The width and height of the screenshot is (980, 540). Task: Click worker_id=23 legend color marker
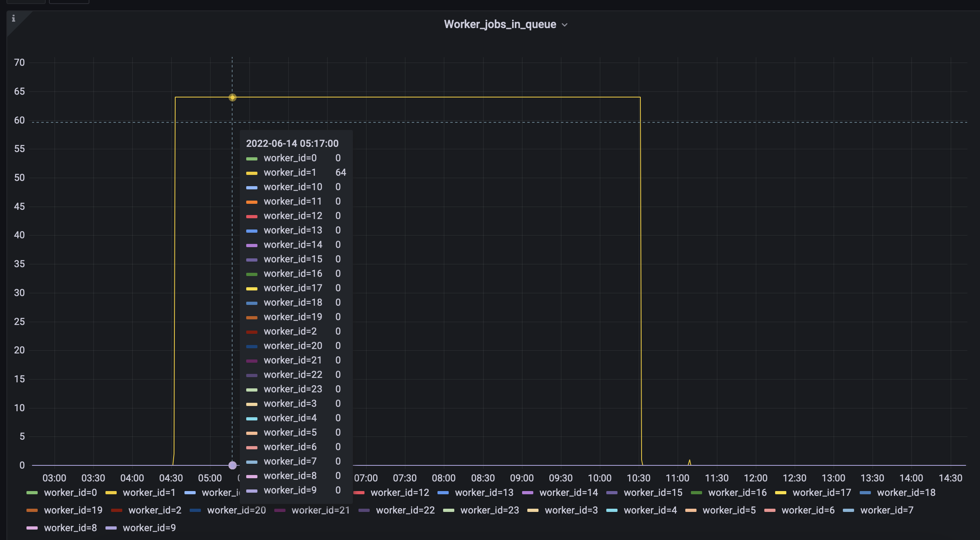449,510
